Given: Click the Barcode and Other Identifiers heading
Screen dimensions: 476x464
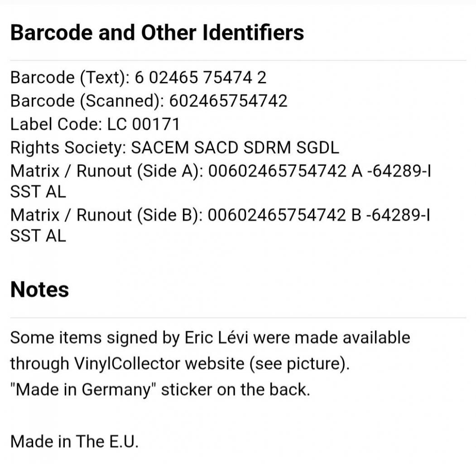Looking at the screenshot, I should point(157,33).
